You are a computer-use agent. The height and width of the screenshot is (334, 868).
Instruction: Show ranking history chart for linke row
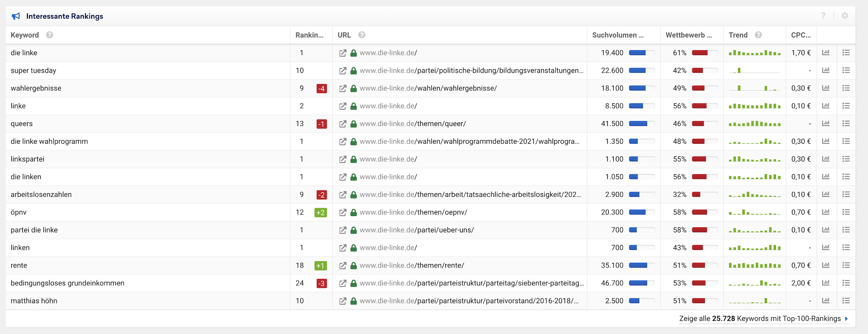click(825, 106)
